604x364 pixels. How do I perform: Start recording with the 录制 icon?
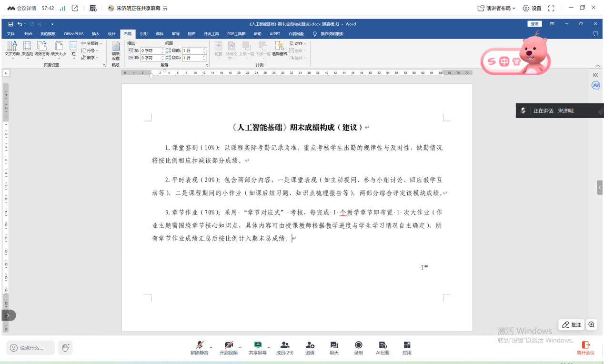click(x=358, y=348)
